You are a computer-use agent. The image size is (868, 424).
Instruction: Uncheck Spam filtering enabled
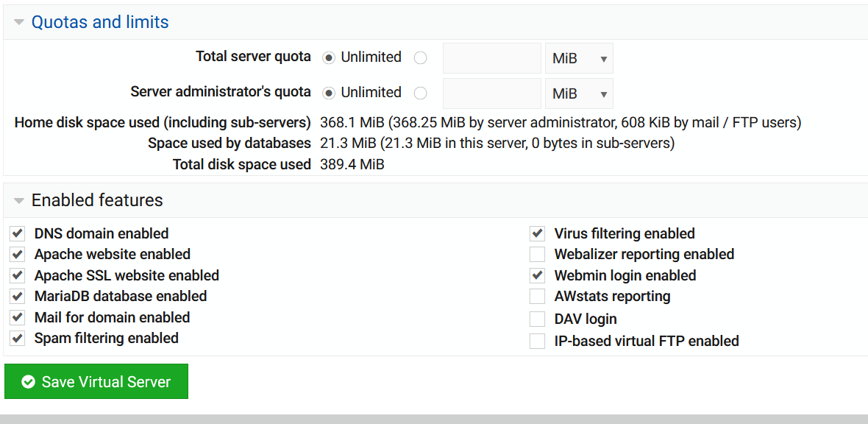click(x=17, y=339)
